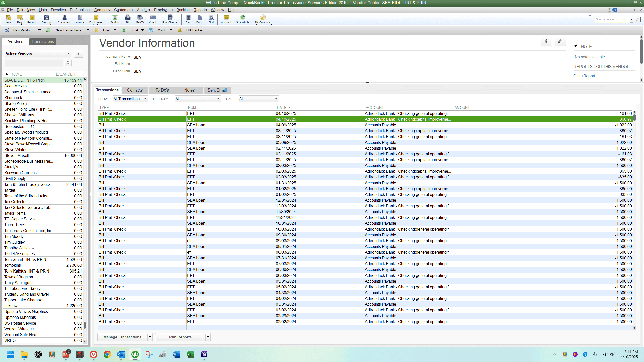The height and width of the screenshot is (362, 644).
Task: Open Bill Tracker from vendor toolbar
Action: click(x=191, y=30)
